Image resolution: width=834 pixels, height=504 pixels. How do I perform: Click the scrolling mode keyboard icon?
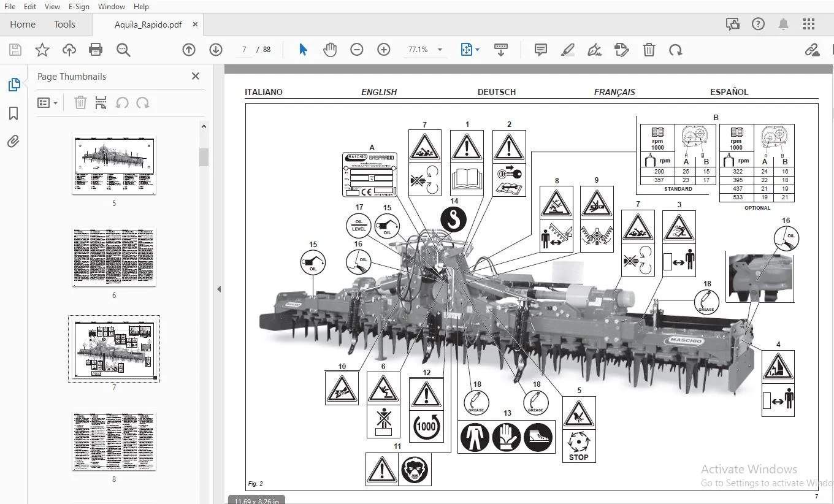point(501,50)
